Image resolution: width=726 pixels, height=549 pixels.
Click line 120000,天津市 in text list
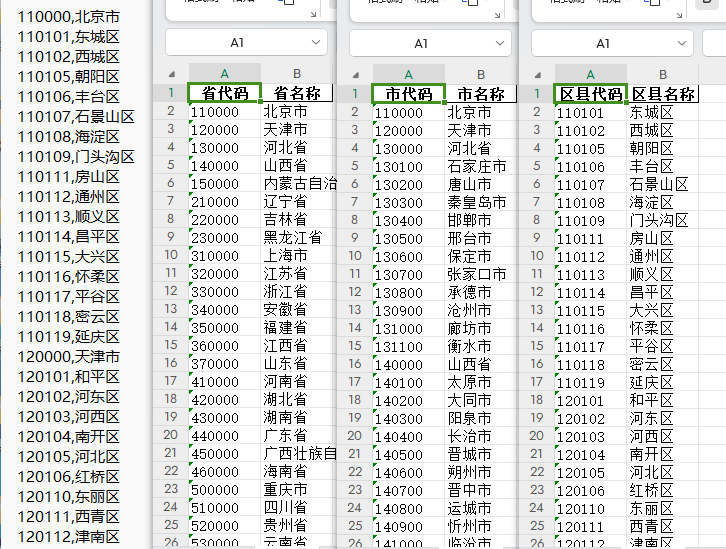[x=69, y=356]
